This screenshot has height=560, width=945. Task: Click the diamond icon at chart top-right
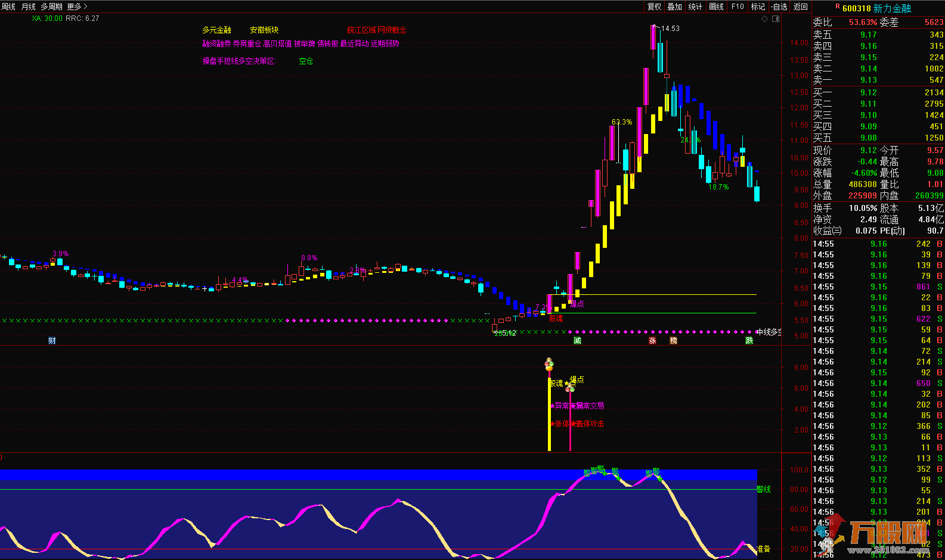coord(765,19)
